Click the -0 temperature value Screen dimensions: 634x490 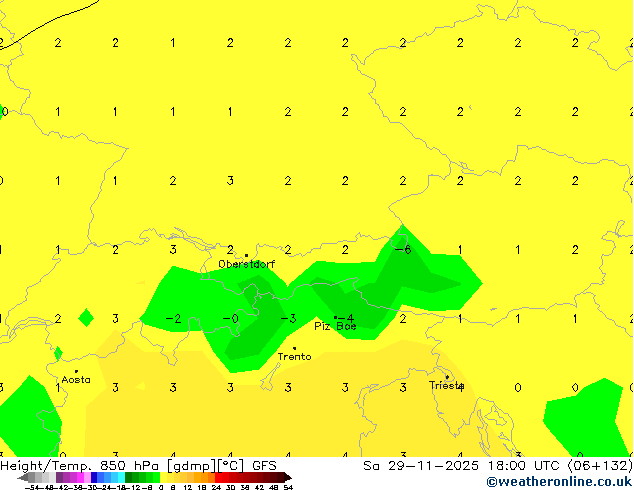tap(230, 319)
